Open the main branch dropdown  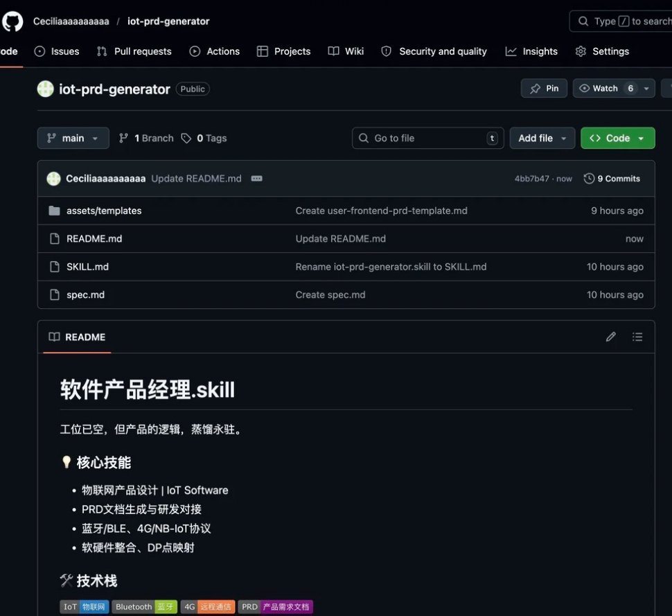point(73,138)
